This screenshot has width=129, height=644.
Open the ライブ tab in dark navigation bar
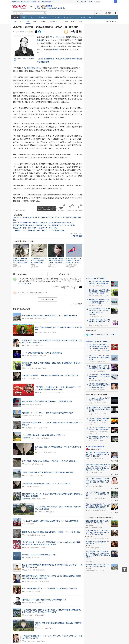click(32, 17)
